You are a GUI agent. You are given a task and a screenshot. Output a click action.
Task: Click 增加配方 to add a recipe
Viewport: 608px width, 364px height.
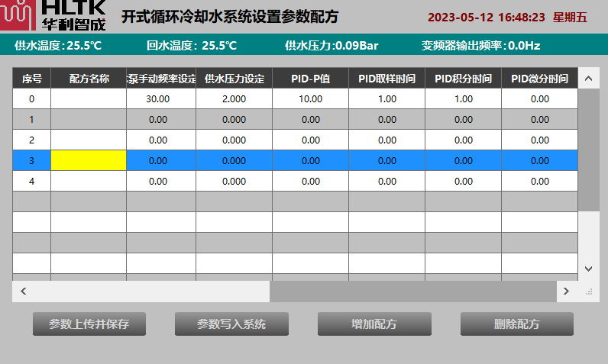click(374, 324)
